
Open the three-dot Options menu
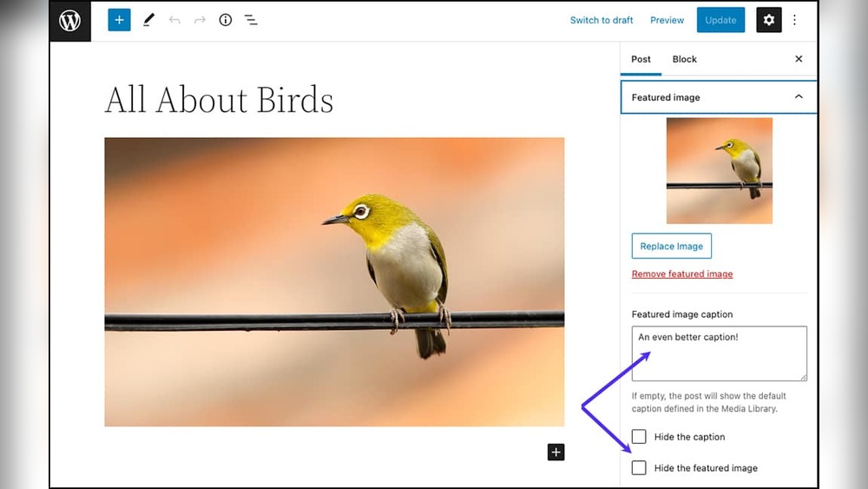[x=794, y=20]
